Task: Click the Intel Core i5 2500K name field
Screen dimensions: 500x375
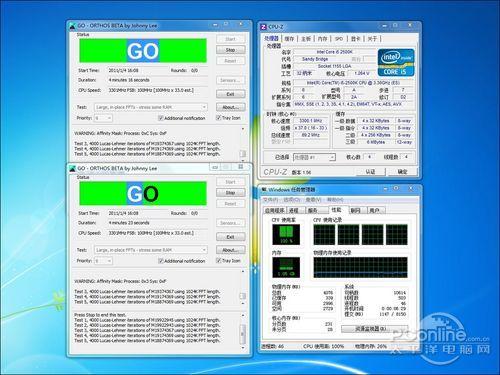Action: pyautogui.click(x=334, y=52)
